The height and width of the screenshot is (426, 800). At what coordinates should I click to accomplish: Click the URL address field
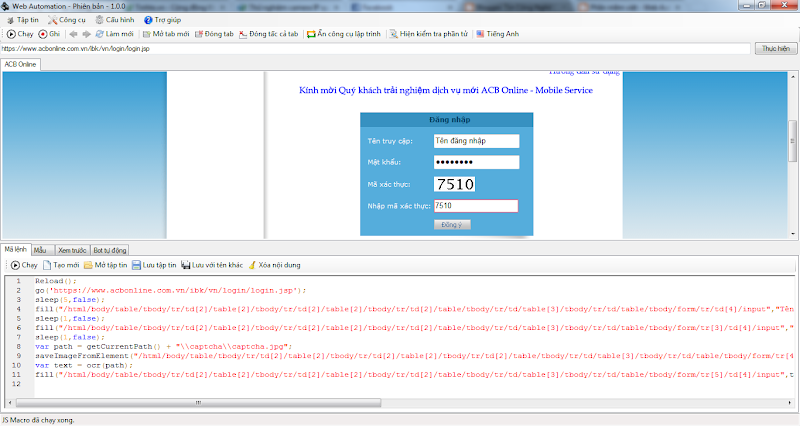click(x=375, y=48)
